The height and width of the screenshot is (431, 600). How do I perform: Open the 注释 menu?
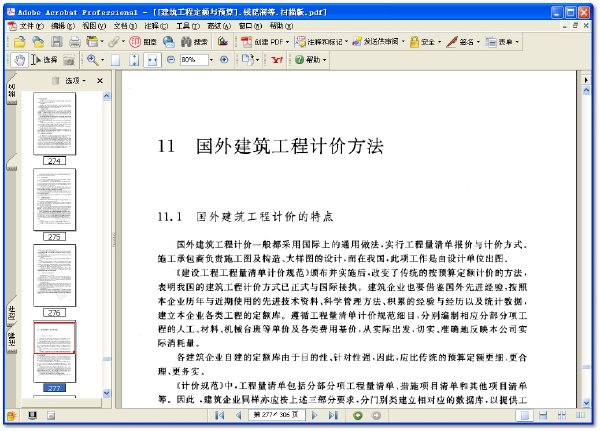pos(156,26)
